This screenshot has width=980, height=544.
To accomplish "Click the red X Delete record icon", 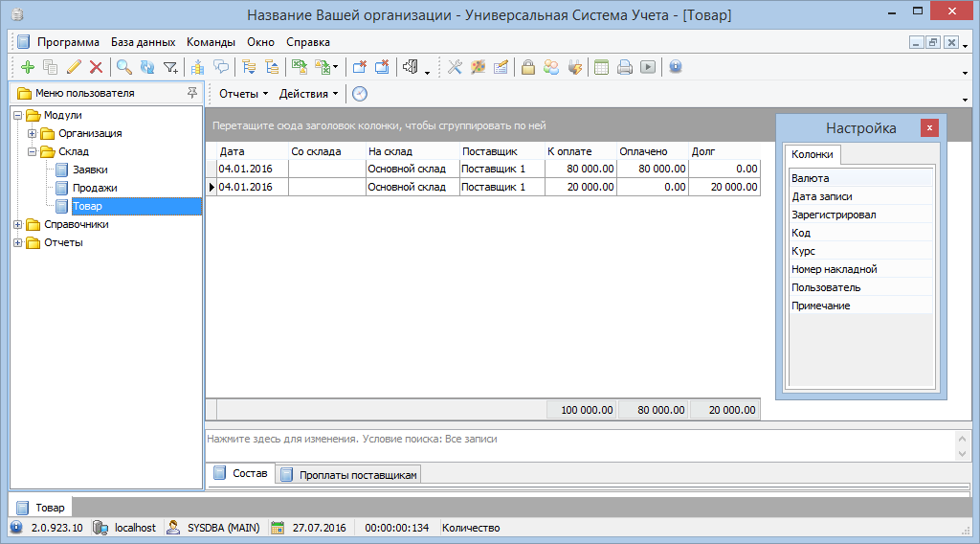I will point(96,67).
